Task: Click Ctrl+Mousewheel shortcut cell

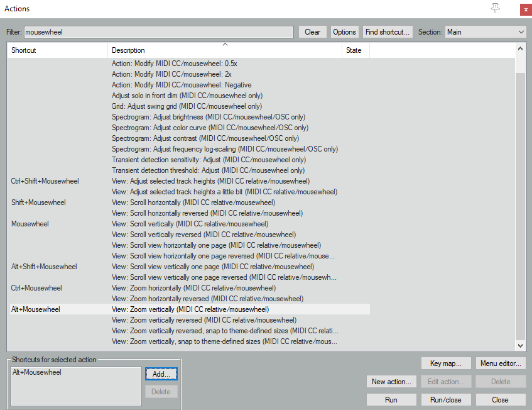Action: coord(36,288)
